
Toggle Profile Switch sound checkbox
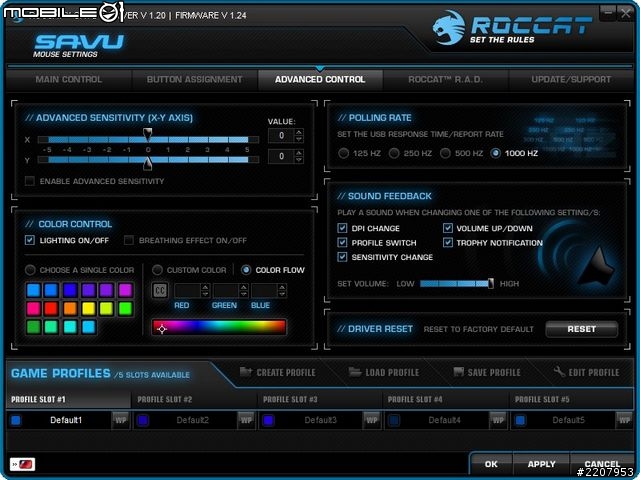342,242
